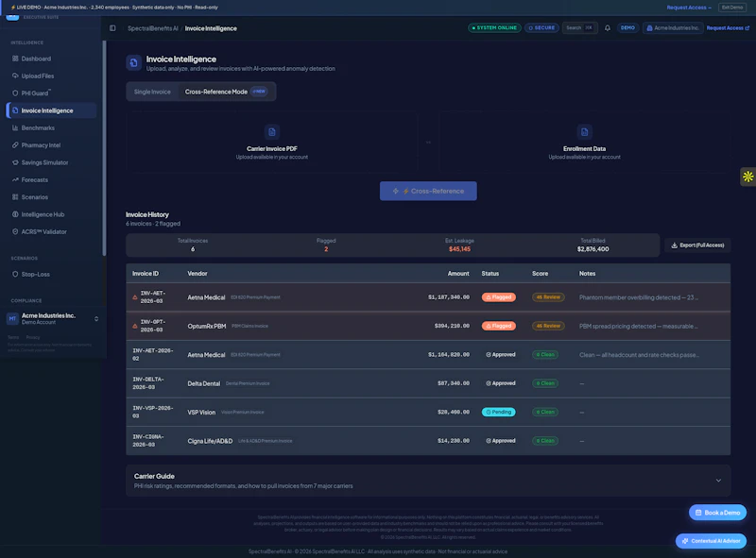The width and height of the screenshot is (756, 558).
Task: Click the Scenarios grid icon
Action: click(x=15, y=197)
